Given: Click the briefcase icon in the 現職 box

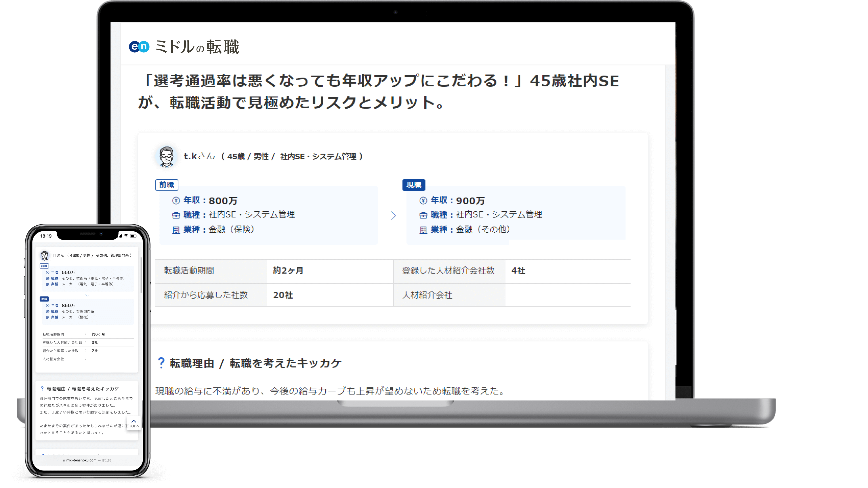Looking at the screenshot, I should point(423,215).
